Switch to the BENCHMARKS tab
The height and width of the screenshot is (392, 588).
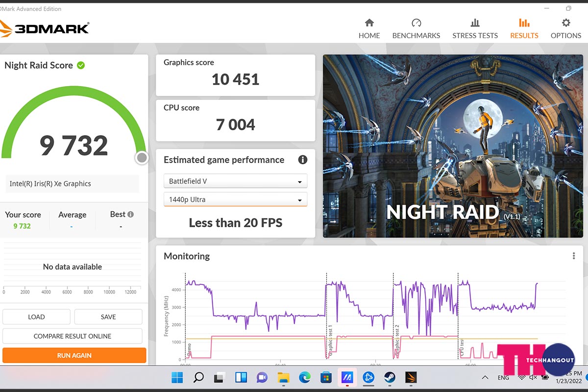coord(416,29)
